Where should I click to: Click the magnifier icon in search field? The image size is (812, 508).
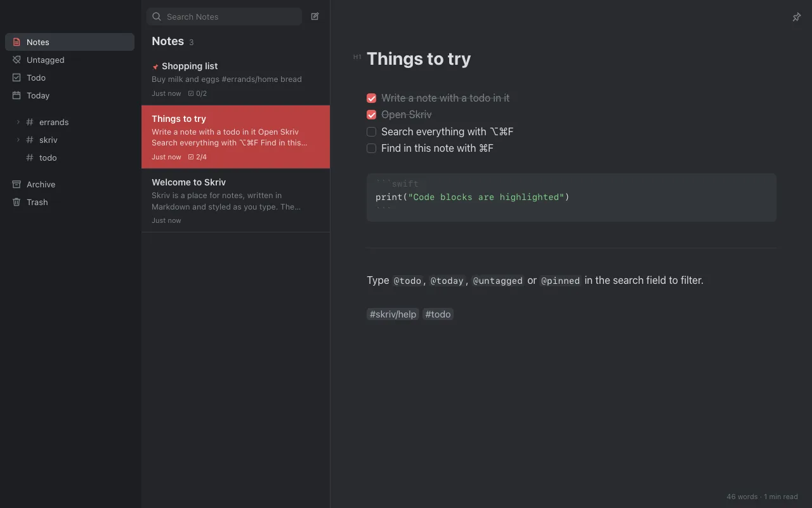tap(157, 17)
